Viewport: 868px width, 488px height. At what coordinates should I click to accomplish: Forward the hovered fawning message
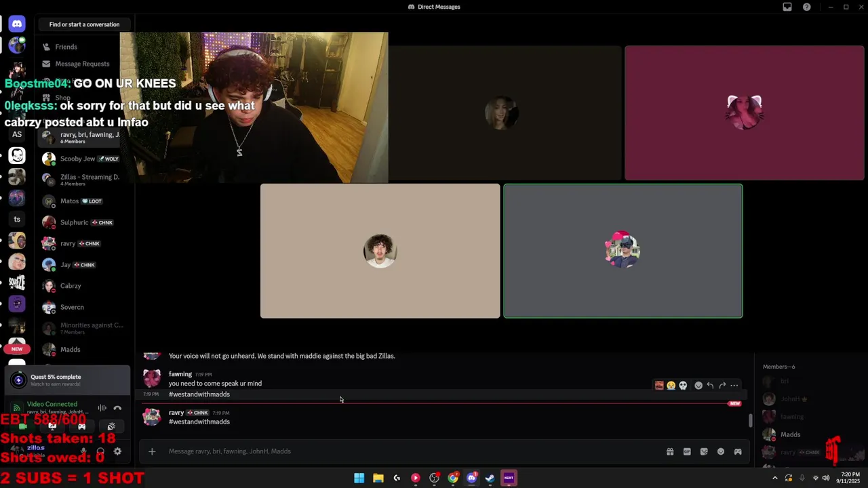722,386
